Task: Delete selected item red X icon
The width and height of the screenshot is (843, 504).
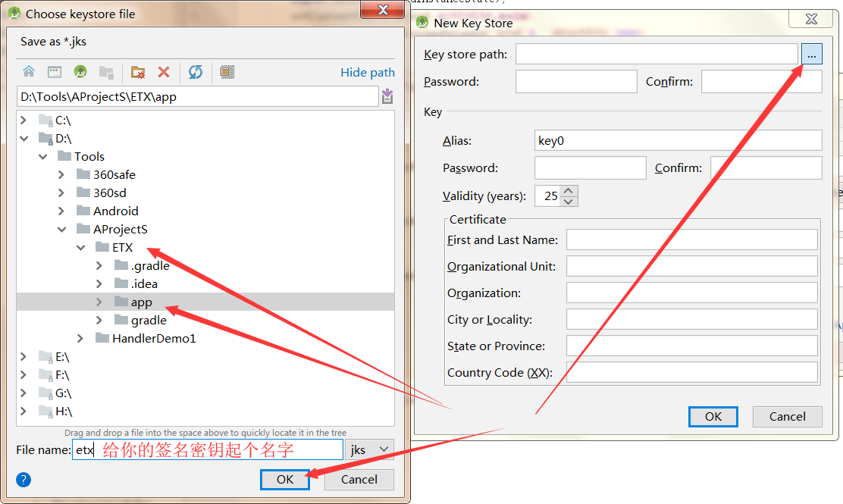Action: (164, 71)
